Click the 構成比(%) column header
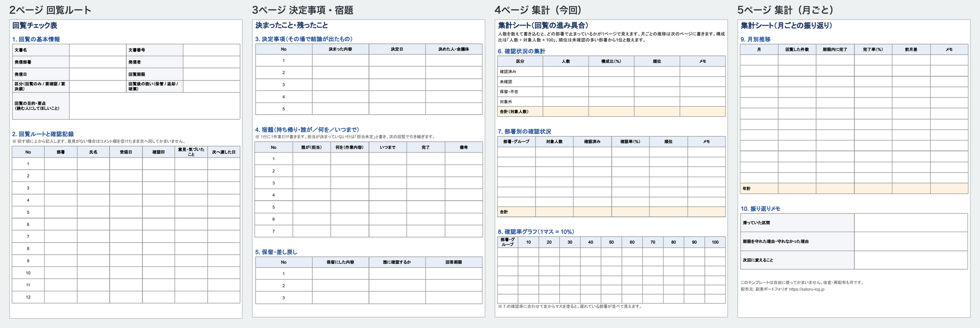980x328 pixels. 611,61
